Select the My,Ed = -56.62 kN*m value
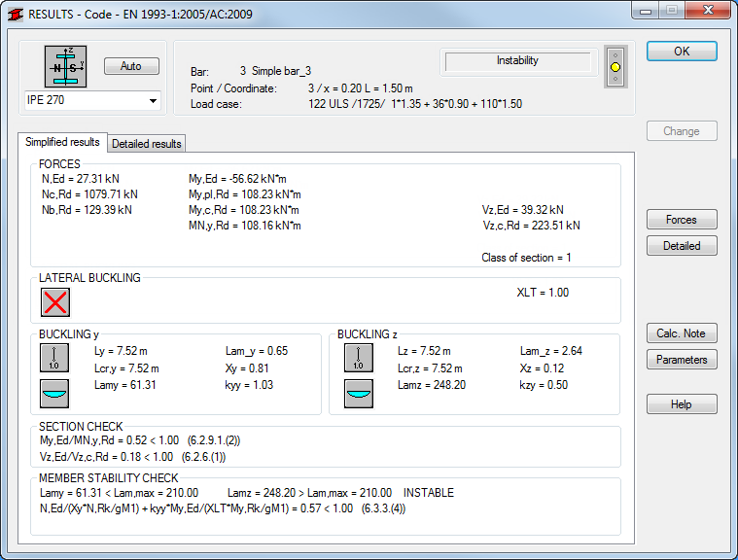The width and height of the screenshot is (738, 560). (237, 179)
